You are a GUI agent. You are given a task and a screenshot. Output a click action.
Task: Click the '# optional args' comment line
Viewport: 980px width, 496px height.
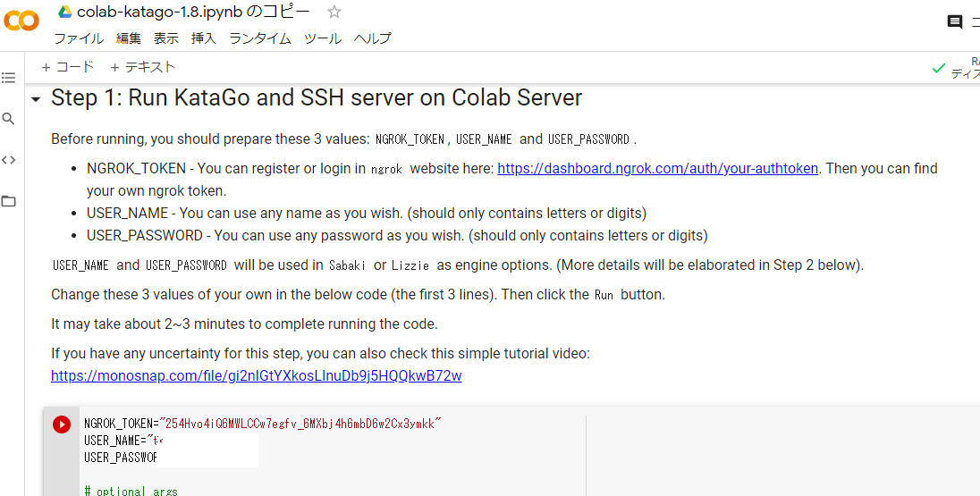coord(131,491)
